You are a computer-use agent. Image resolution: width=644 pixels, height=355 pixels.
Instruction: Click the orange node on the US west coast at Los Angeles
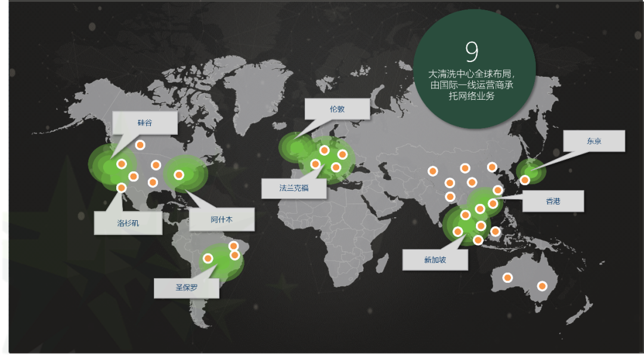coord(122,188)
